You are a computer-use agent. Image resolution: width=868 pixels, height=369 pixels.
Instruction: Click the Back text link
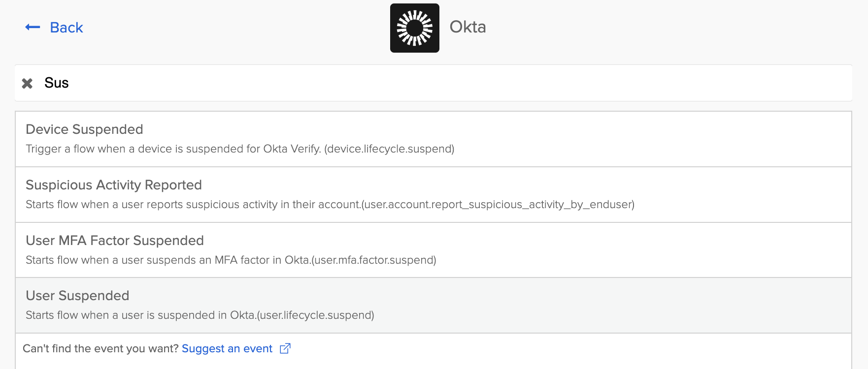(x=67, y=28)
